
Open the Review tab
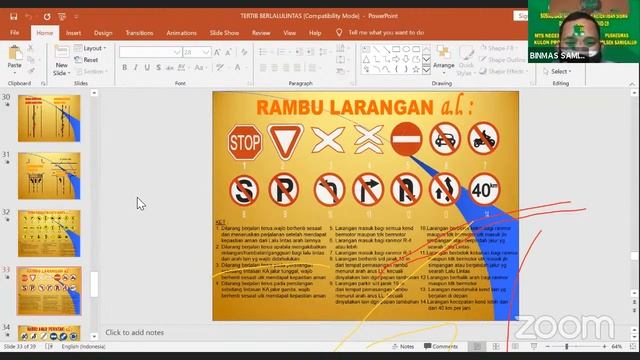pos(261,33)
